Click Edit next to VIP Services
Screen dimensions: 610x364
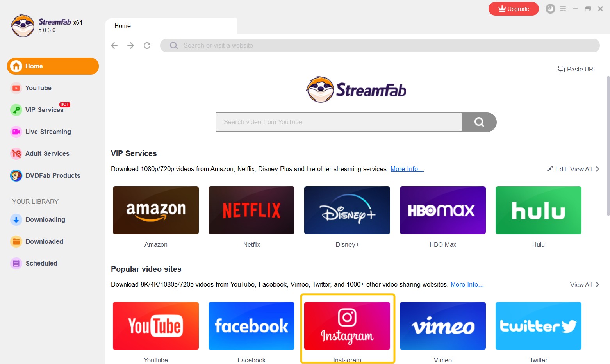click(x=556, y=169)
